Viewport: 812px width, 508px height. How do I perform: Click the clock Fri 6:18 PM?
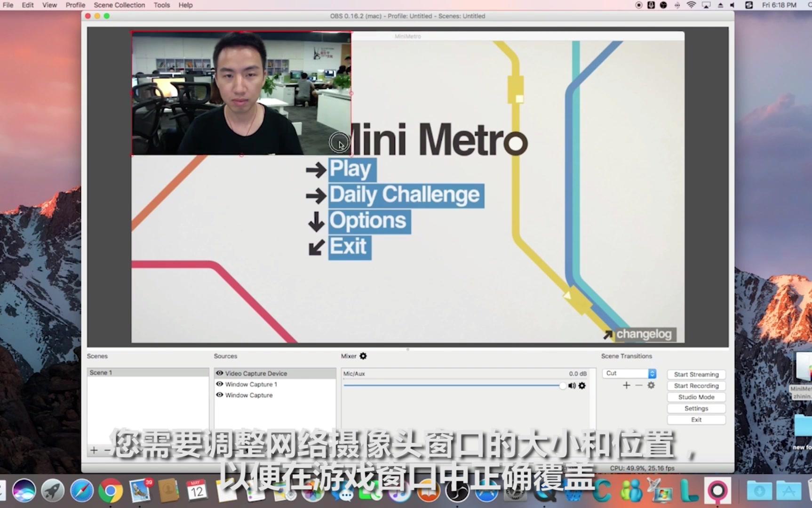[779, 5]
